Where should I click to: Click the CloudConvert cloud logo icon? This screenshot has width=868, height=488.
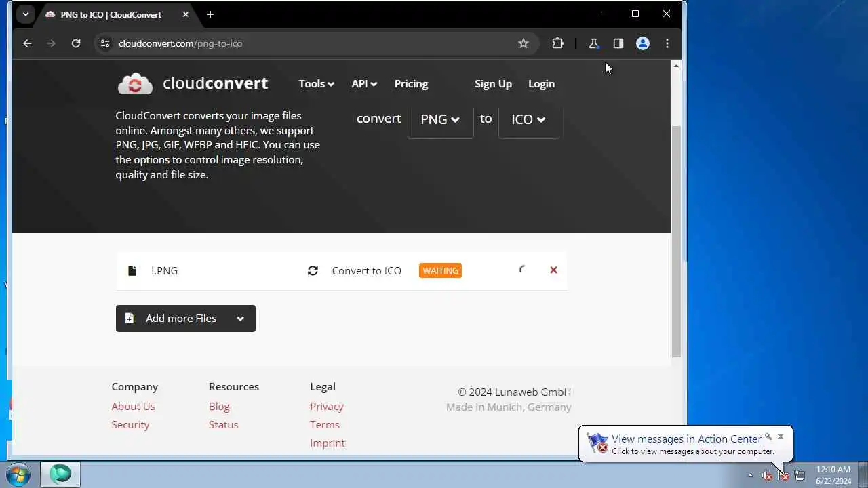click(x=135, y=83)
